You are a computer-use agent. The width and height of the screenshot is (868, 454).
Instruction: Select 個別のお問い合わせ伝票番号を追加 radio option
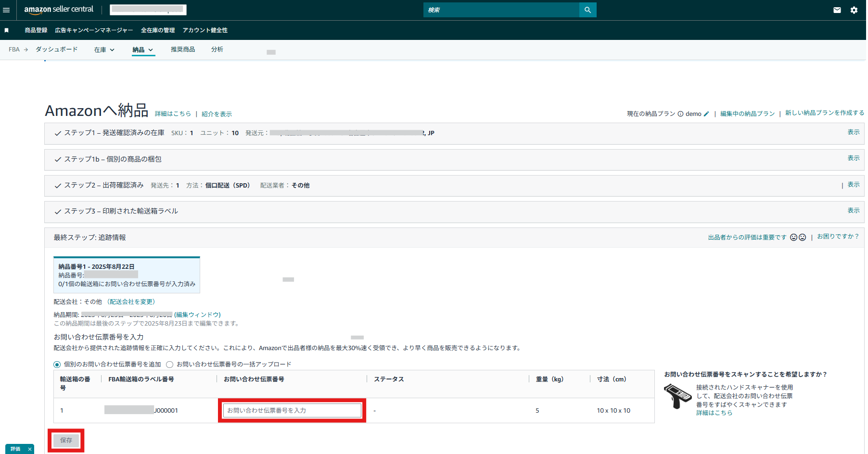click(x=57, y=365)
